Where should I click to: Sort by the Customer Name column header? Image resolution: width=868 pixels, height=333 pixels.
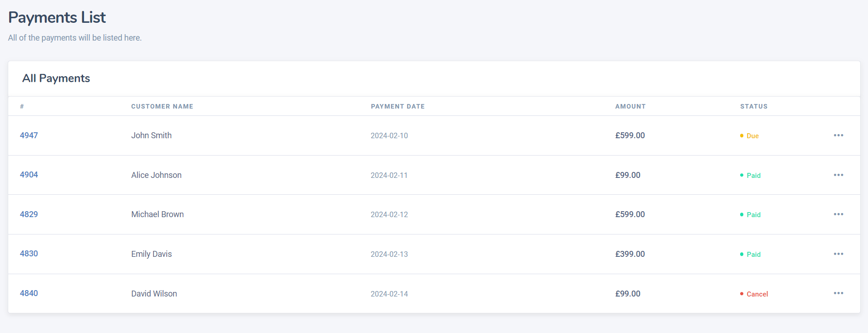coord(162,106)
